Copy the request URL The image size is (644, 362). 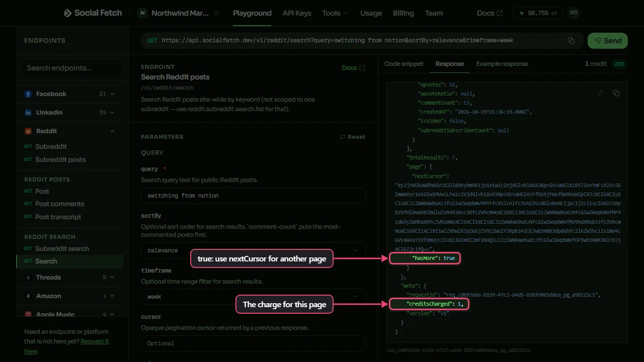tap(571, 41)
